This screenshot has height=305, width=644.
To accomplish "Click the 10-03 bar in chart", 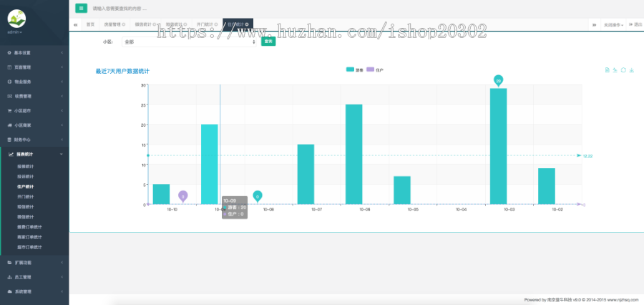I will click(x=498, y=146).
